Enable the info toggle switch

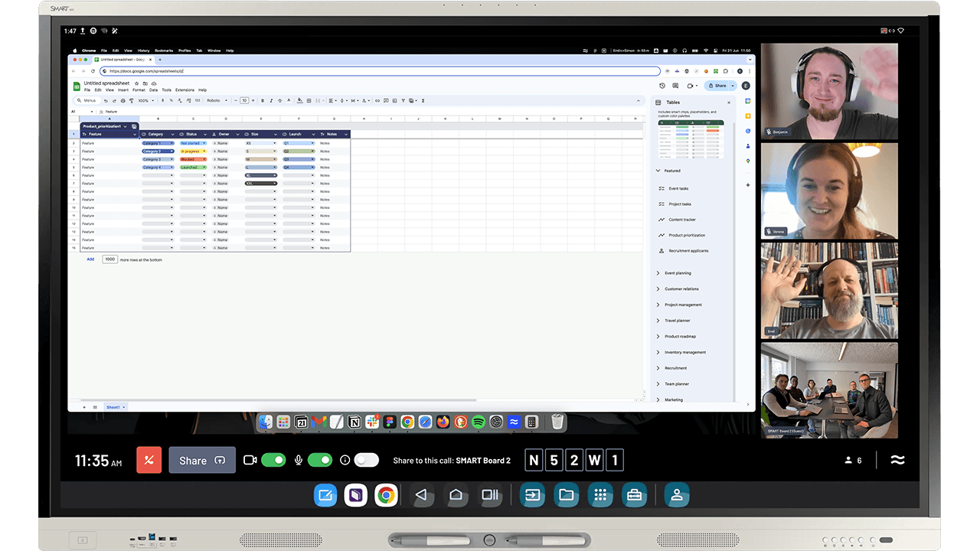[x=367, y=460]
